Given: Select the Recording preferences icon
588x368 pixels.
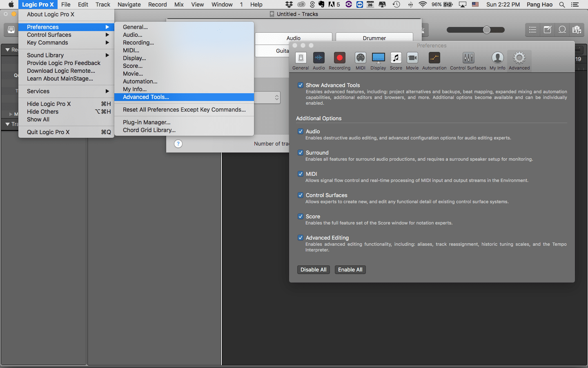Looking at the screenshot, I should click(339, 58).
